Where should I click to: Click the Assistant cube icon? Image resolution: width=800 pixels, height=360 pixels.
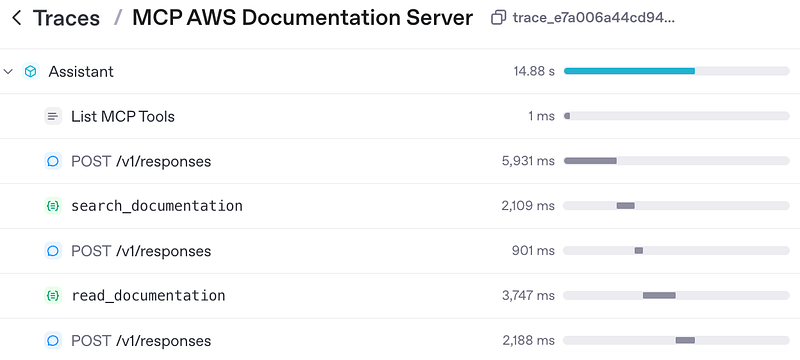tap(31, 71)
